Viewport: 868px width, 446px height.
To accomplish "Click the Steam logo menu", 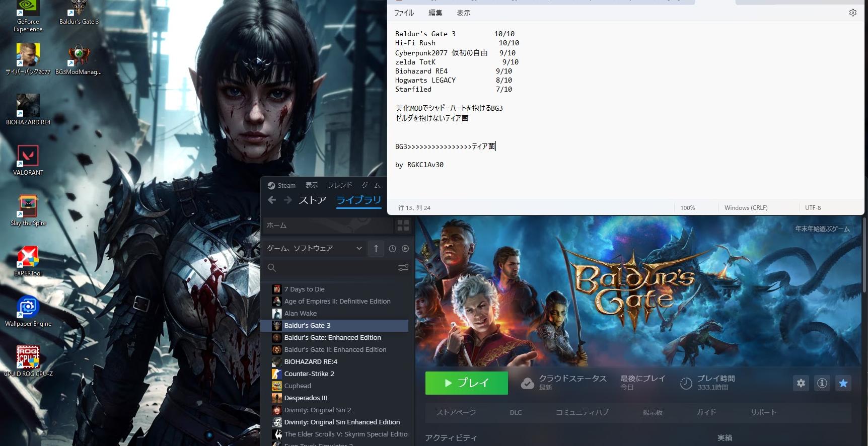I will [281, 185].
